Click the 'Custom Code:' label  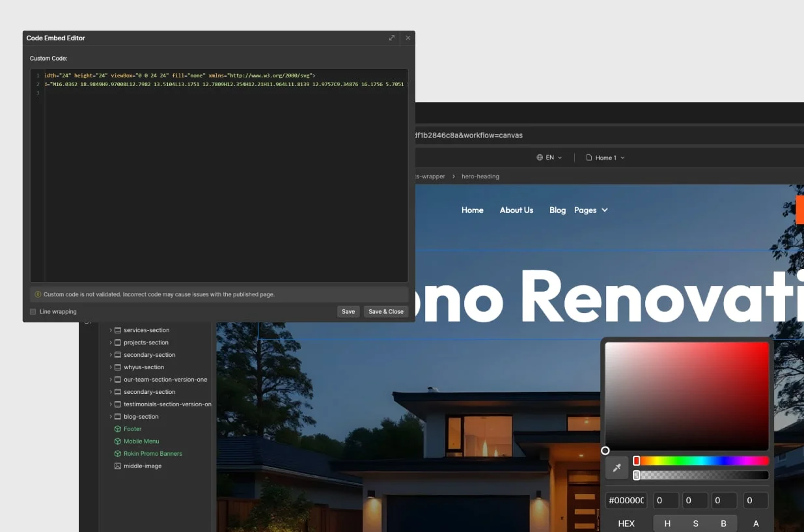tap(48, 59)
